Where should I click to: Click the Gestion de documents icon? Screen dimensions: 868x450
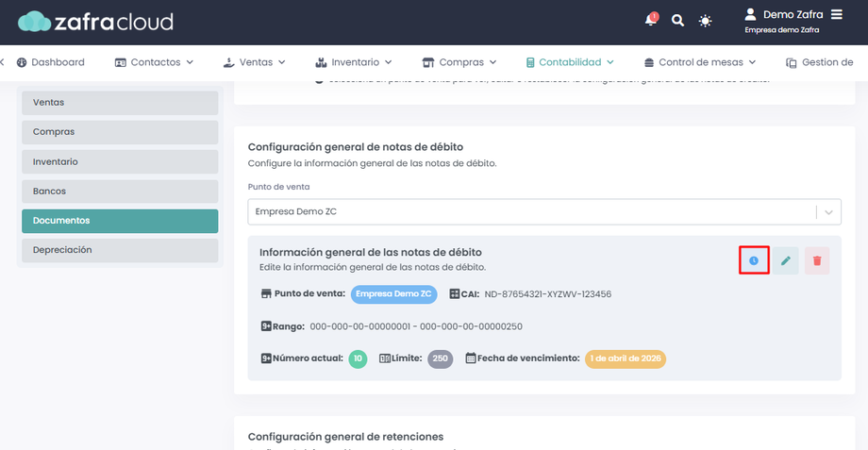point(791,62)
